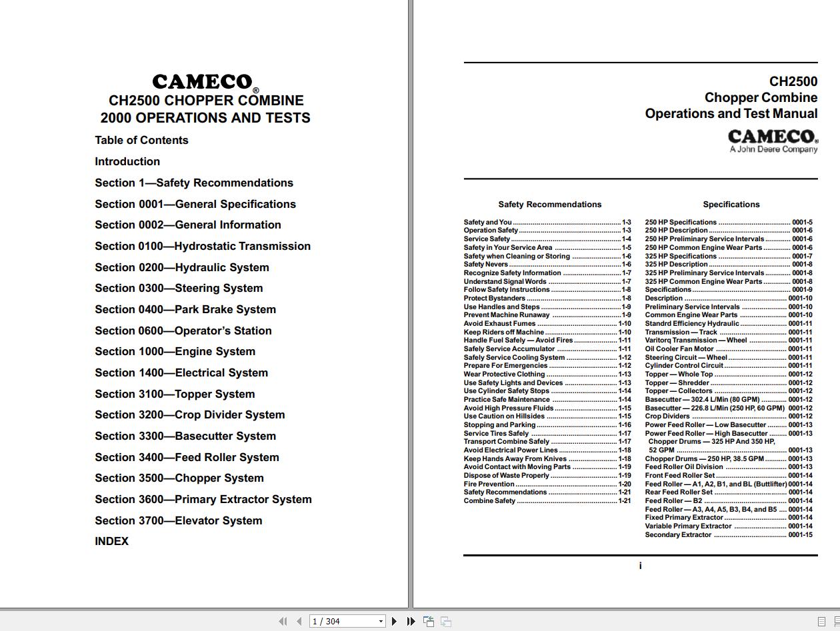This screenshot has height=631, width=840.
Task: Open Section 3700—Elevator System
Action: (x=179, y=520)
